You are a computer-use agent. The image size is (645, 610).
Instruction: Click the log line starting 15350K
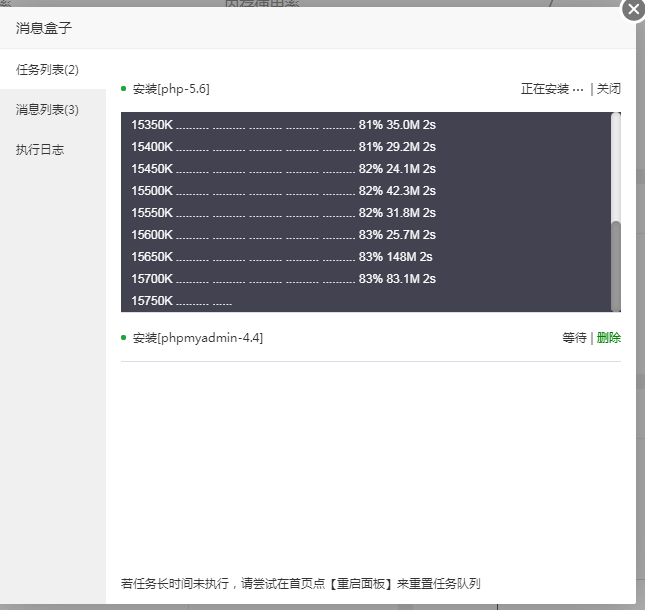click(x=283, y=125)
